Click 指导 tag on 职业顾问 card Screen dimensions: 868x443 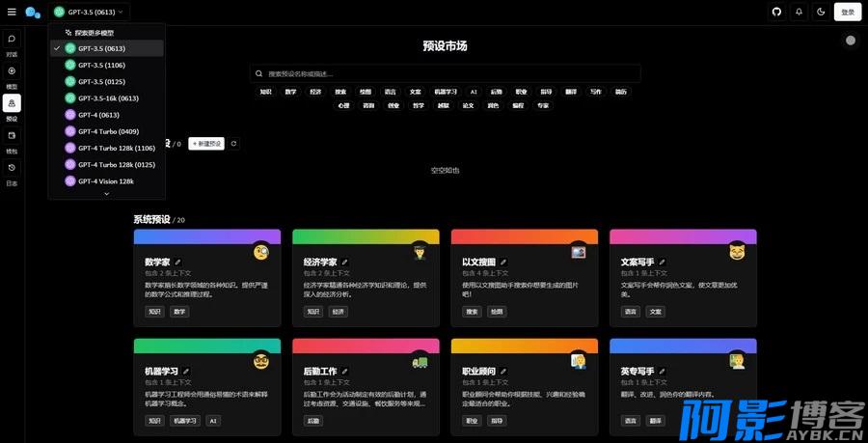pyautogui.click(x=497, y=421)
